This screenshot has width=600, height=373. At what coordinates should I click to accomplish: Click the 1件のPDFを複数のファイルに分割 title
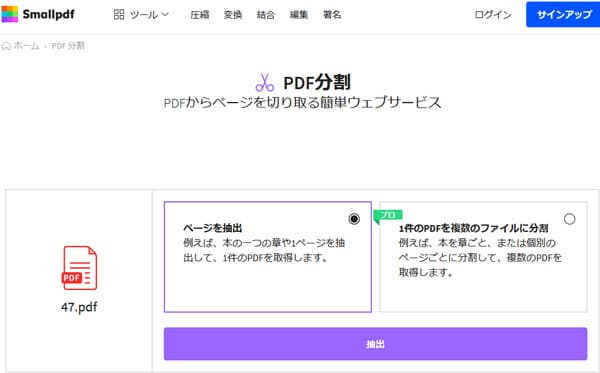(474, 228)
